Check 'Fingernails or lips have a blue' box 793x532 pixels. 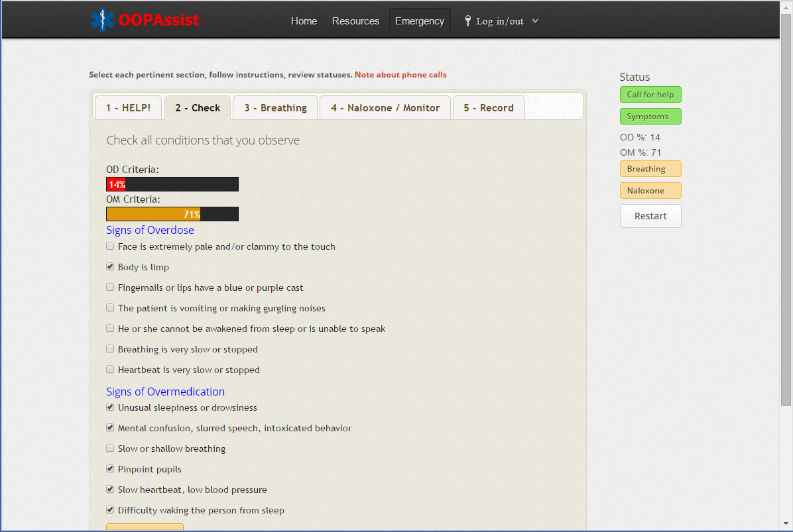pyautogui.click(x=110, y=287)
